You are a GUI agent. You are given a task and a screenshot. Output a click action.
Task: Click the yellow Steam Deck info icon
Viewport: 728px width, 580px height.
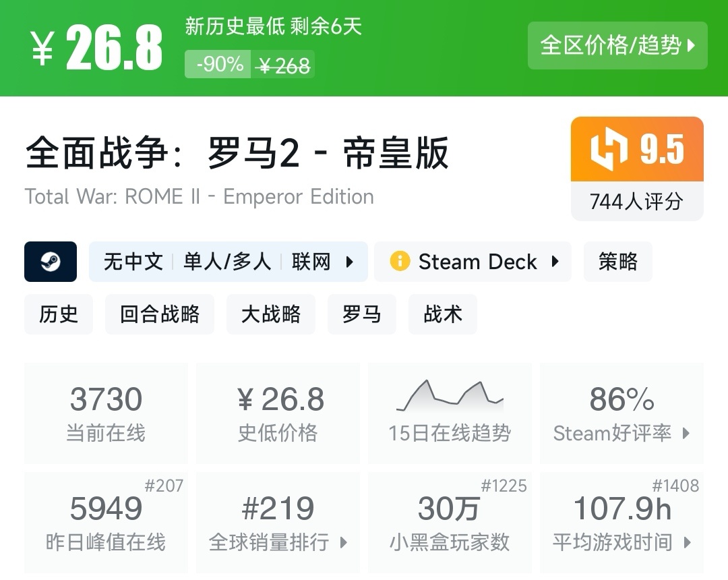click(x=400, y=262)
